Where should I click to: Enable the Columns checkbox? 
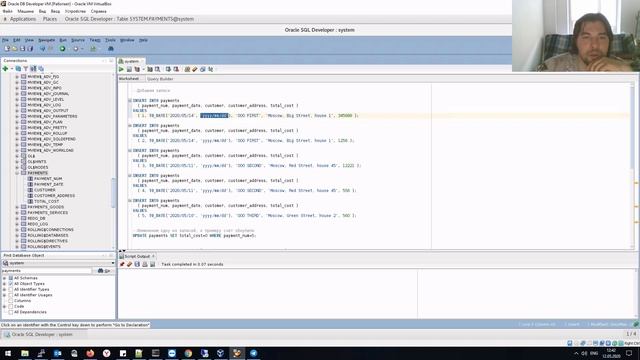click(x=11, y=301)
